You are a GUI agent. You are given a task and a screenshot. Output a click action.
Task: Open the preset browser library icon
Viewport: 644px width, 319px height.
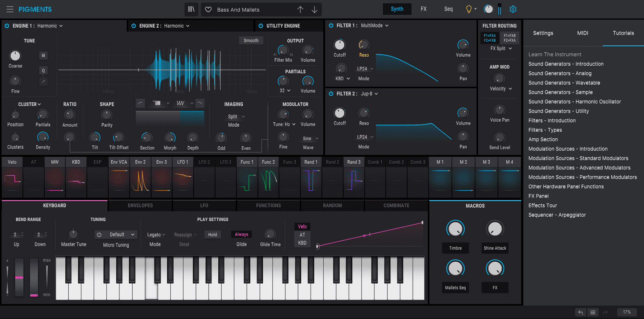191,9
